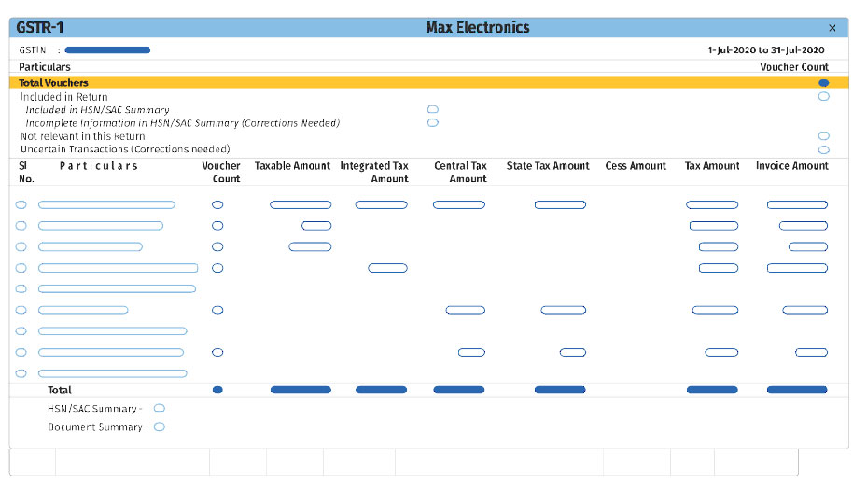
Task: Click the Cess Amount column header
Action: [x=636, y=166]
